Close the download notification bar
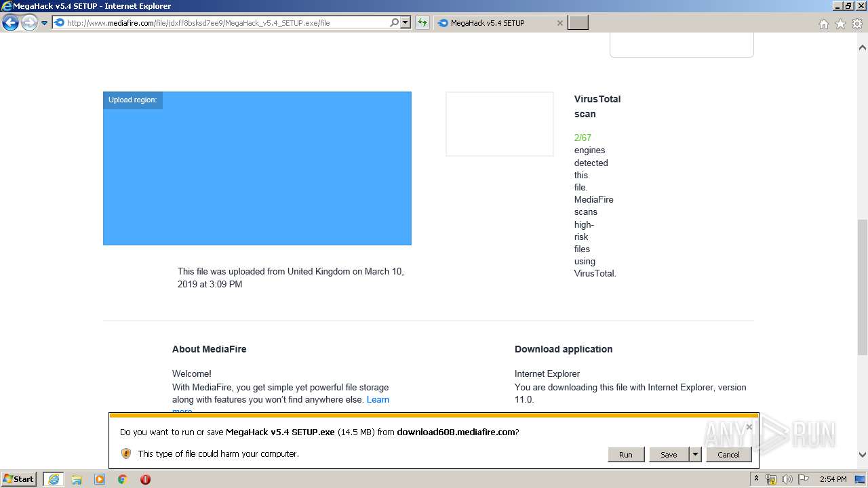 (749, 427)
